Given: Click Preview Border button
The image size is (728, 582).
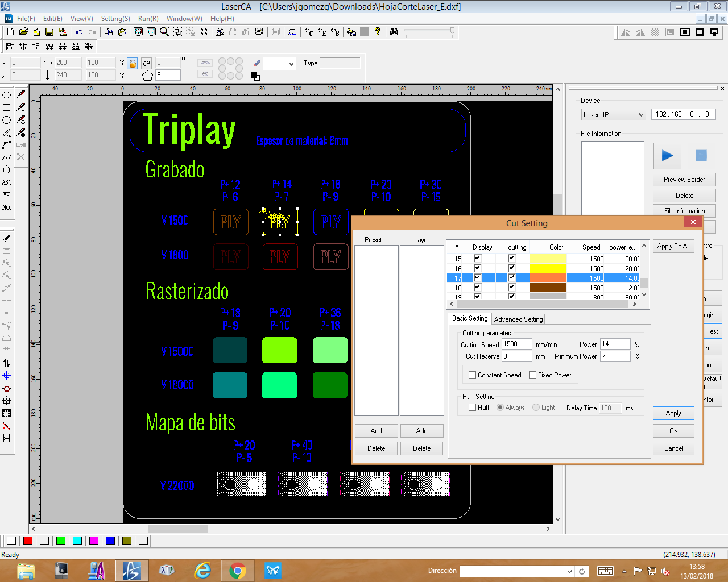Looking at the screenshot, I should tap(684, 180).
